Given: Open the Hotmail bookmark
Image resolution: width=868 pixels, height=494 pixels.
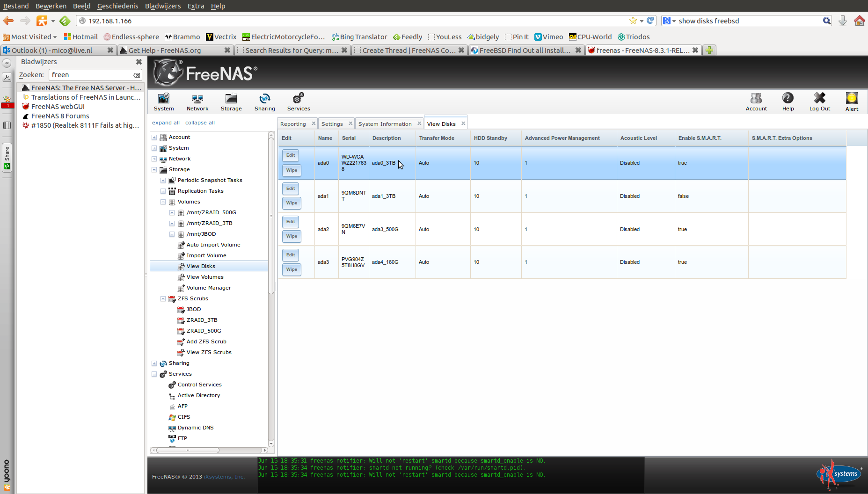Looking at the screenshot, I should point(81,37).
